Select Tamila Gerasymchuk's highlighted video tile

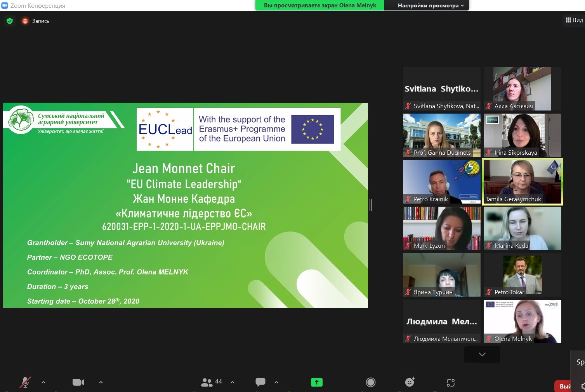click(x=522, y=181)
